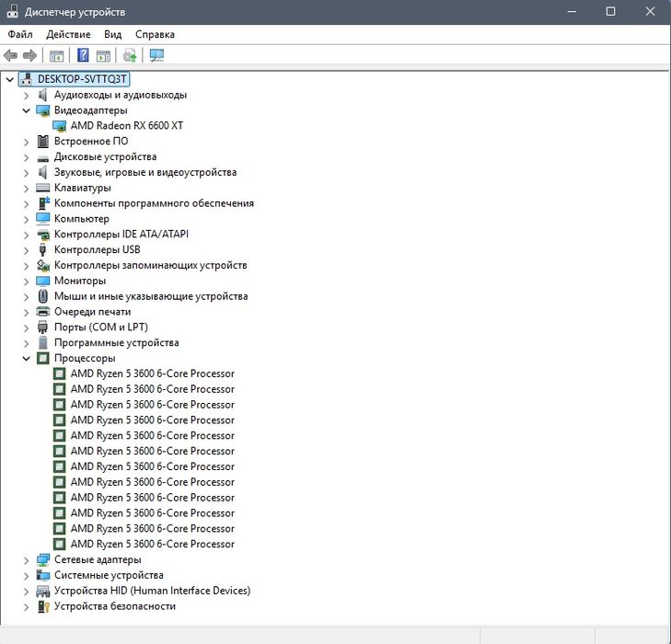Collapse the Процессоры category
The height and width of the screenshot is (644, 671).
click(26, 359)
